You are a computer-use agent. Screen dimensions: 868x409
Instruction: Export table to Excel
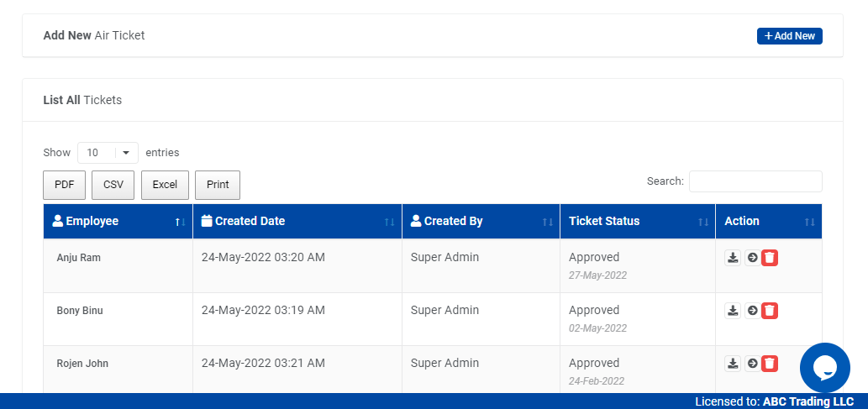click(165, 185)
